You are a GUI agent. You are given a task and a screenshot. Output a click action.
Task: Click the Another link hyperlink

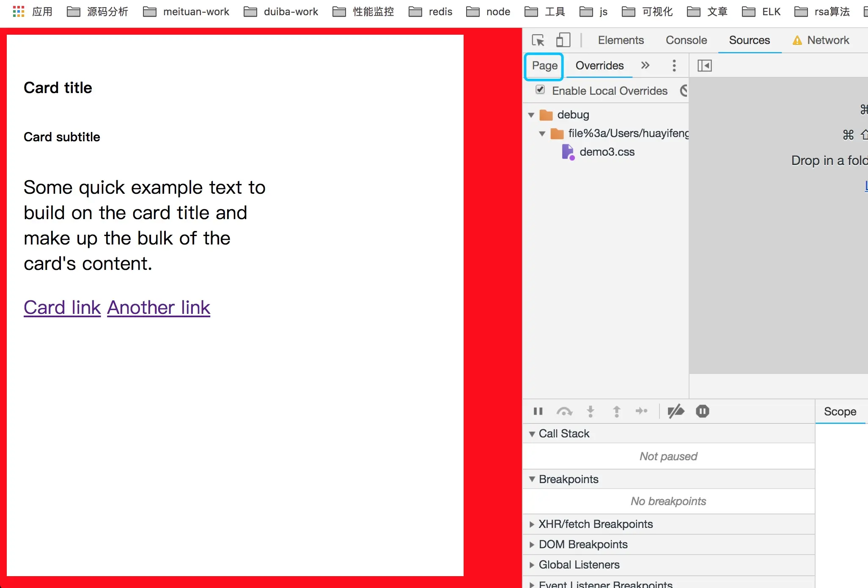(159, 308)
